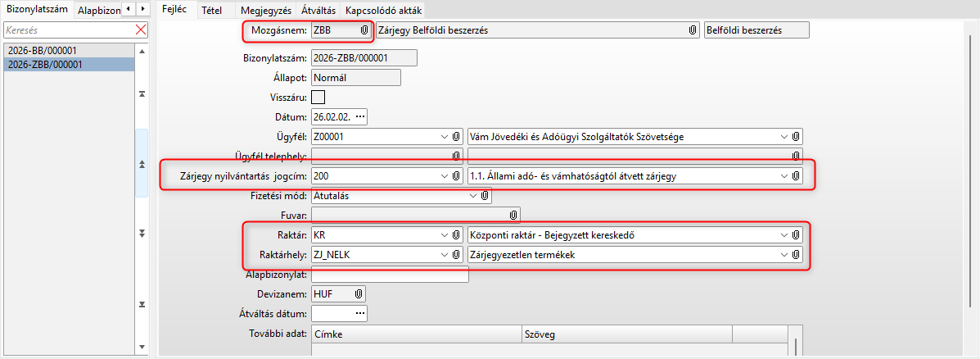980x359 pixels.
Task: Open the Átváltás tab
Action: (x=318, y=10)
